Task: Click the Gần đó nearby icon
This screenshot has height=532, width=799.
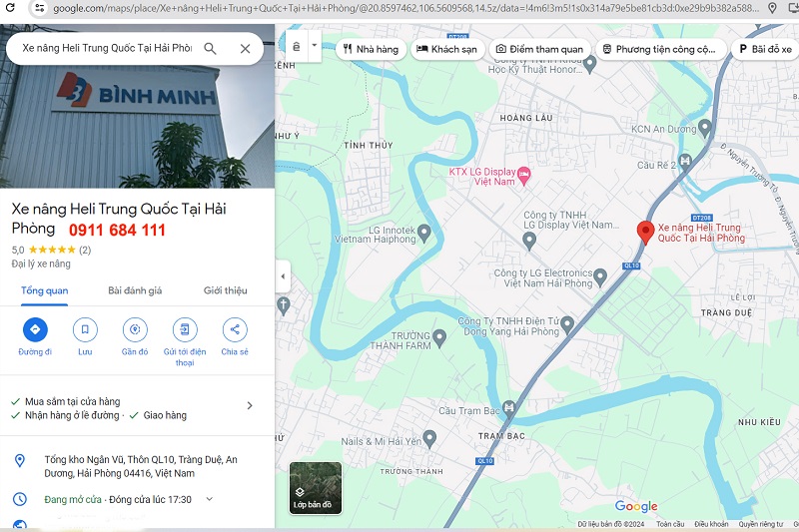Action: click(135, 329)
